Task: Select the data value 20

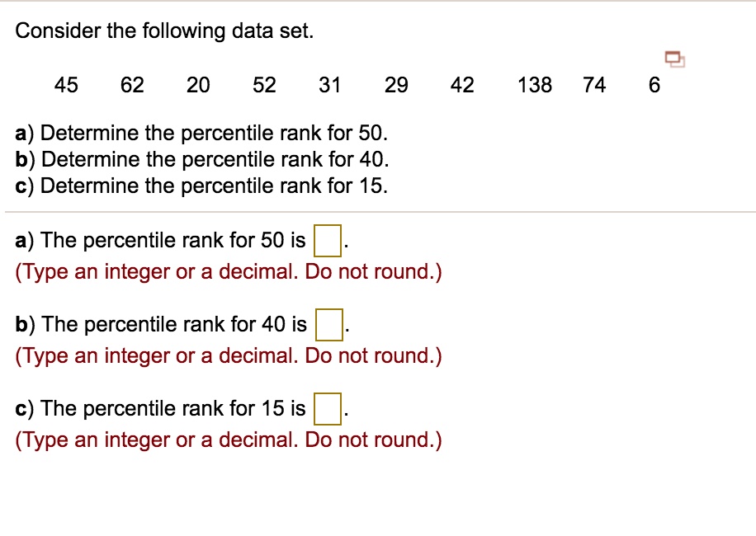Action: click(198, 85)
